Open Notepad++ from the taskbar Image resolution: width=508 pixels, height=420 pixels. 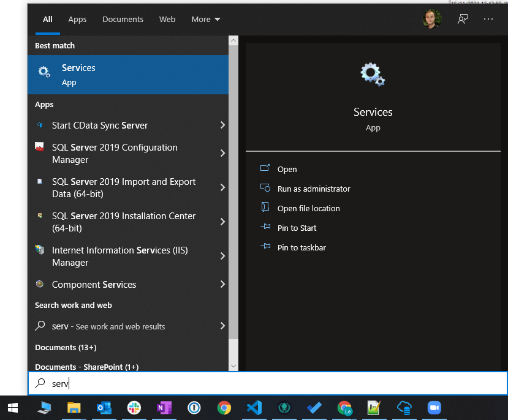[x=374, y=408]
